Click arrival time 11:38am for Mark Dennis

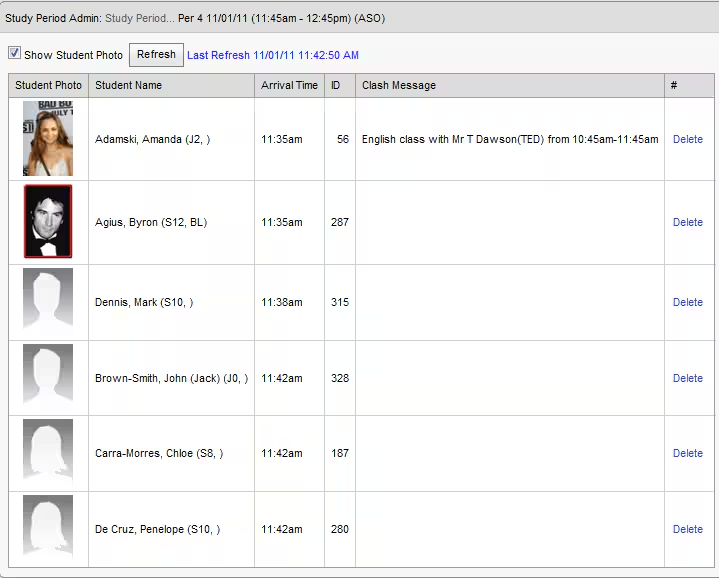[282, 303]
